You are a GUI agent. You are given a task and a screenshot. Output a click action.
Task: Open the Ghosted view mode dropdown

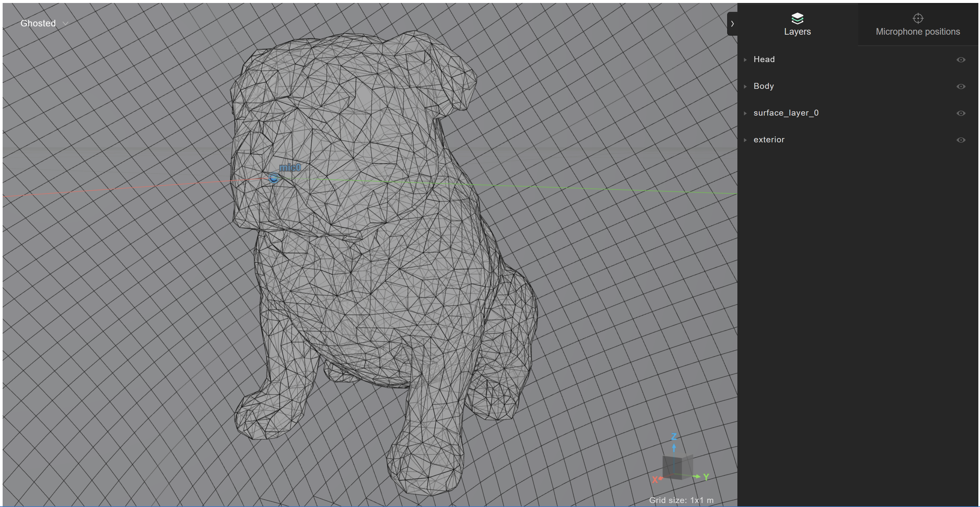44,23
